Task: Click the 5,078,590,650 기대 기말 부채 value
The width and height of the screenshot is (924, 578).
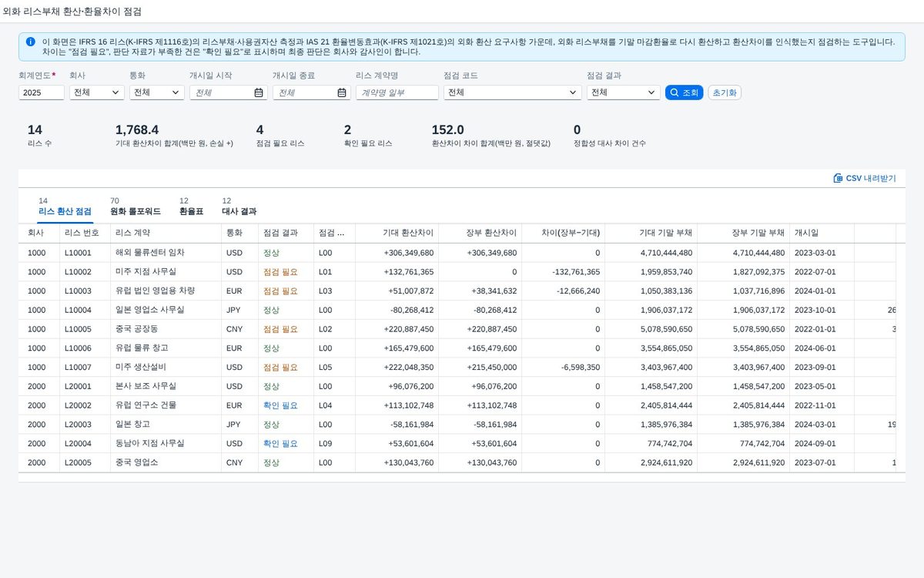Action: [x=666, y=329]
